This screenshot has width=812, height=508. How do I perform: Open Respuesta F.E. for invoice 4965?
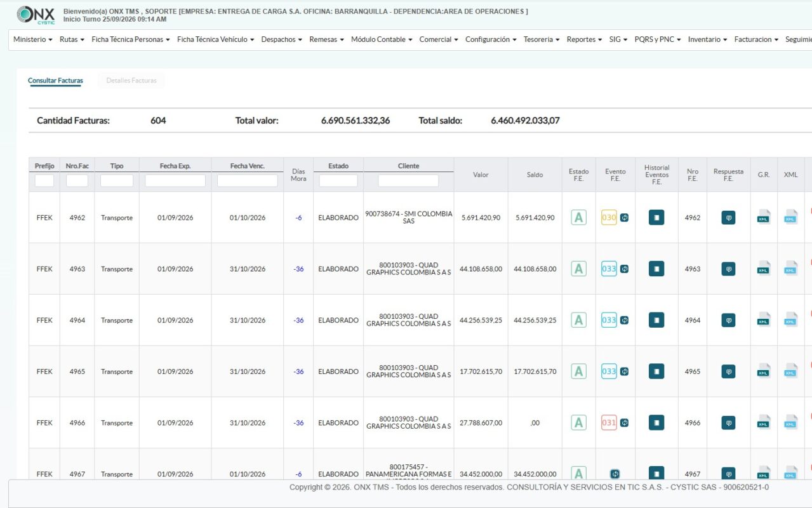click(728, 371)
